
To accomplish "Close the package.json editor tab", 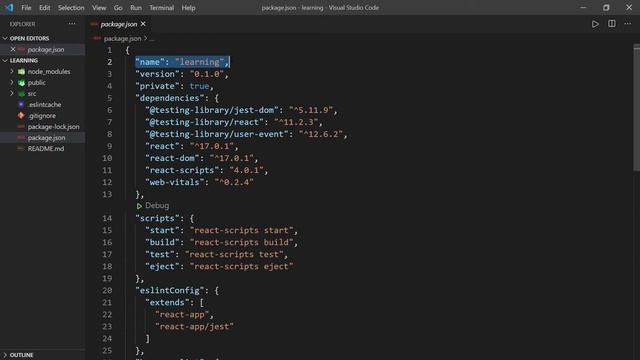I will (143, 24).
